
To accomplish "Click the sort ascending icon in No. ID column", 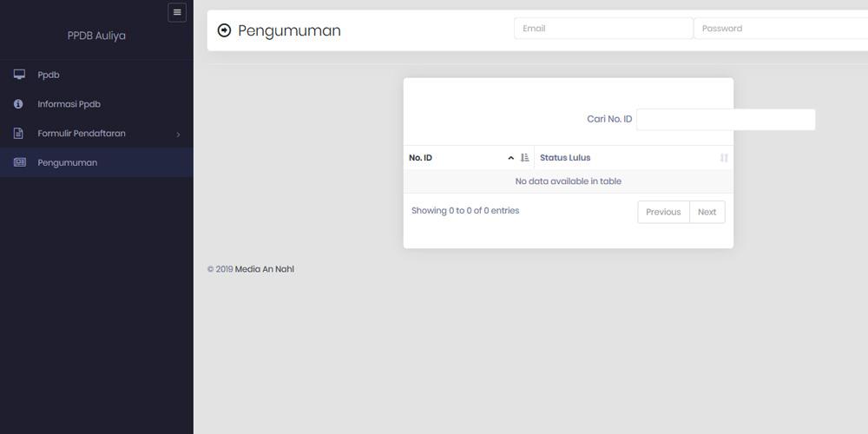I will [x=525, y=158].
